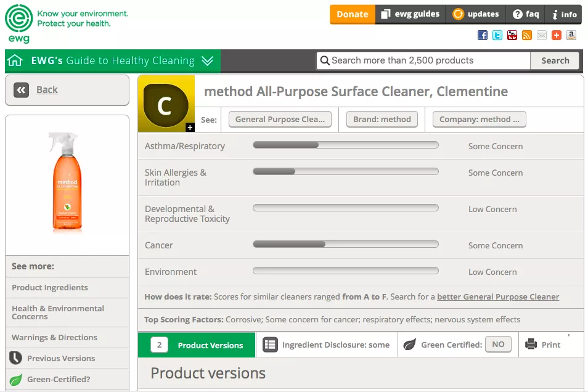Click the printer icon
Image resolution: width=588 pixels, height=392 pixels.
tap(531, 344)
